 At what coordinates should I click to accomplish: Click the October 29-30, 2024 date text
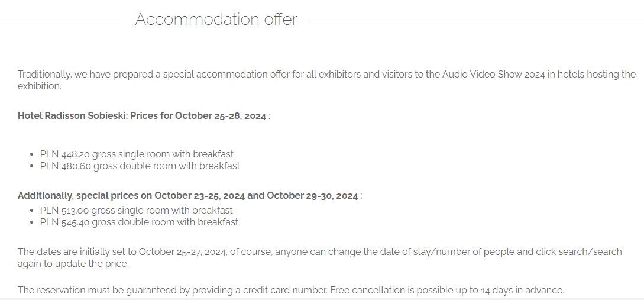[312, 196]
